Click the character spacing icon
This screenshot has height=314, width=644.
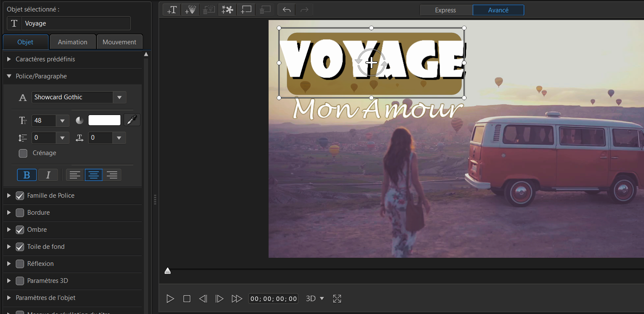click(80, 138)
